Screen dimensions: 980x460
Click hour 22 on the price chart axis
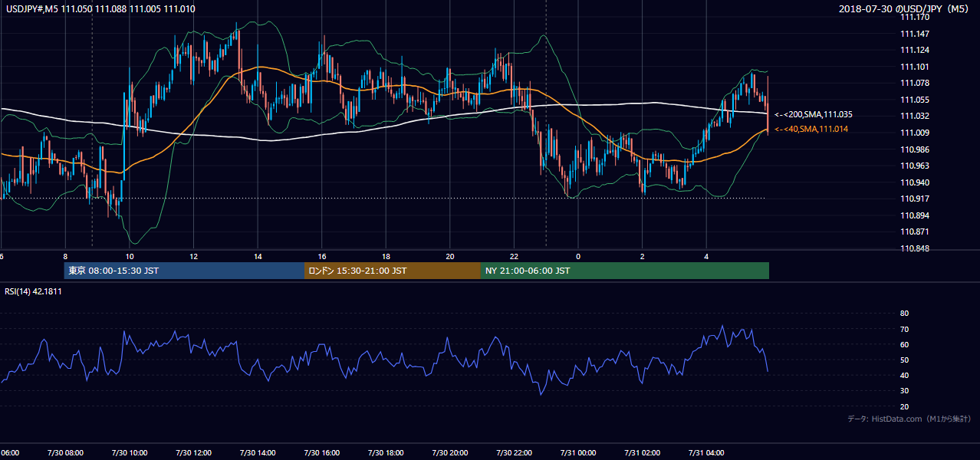click(515, 256)
